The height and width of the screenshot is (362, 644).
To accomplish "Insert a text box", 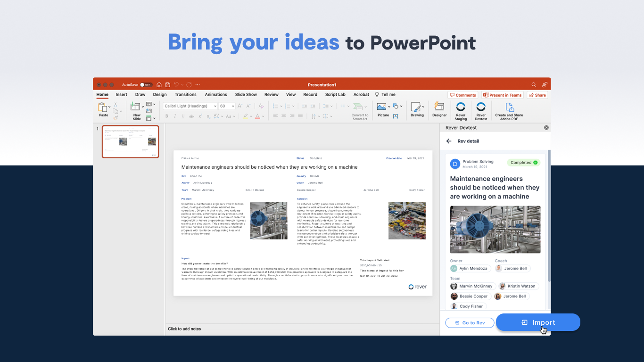I will pyautogui.click(x=396, y=116).
